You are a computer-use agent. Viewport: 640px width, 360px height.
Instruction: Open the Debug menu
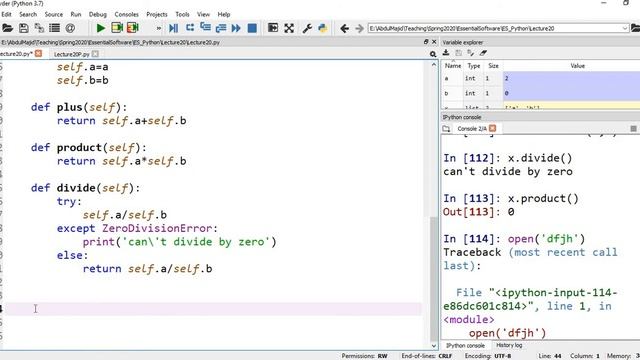click(x=98, y=14)
